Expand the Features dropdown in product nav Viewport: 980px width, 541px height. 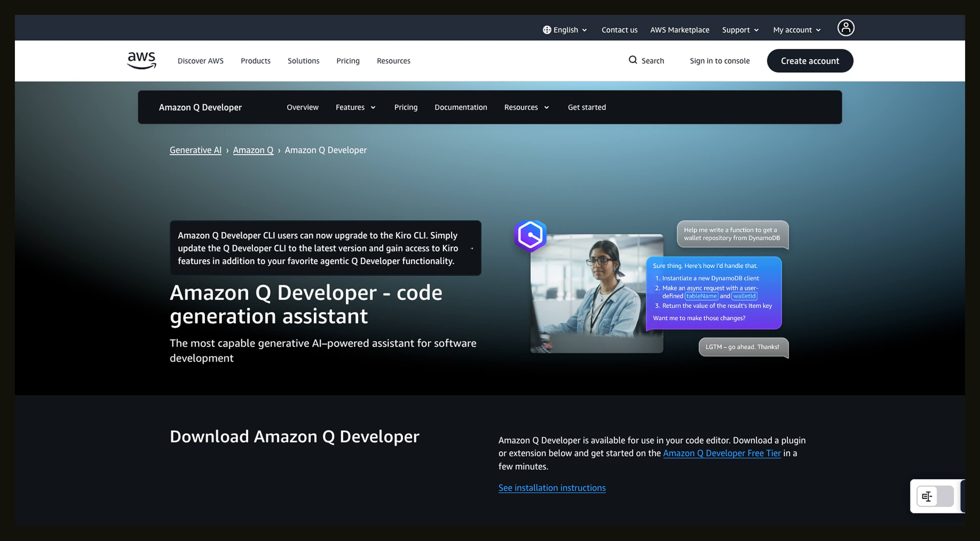pos(355,107)
